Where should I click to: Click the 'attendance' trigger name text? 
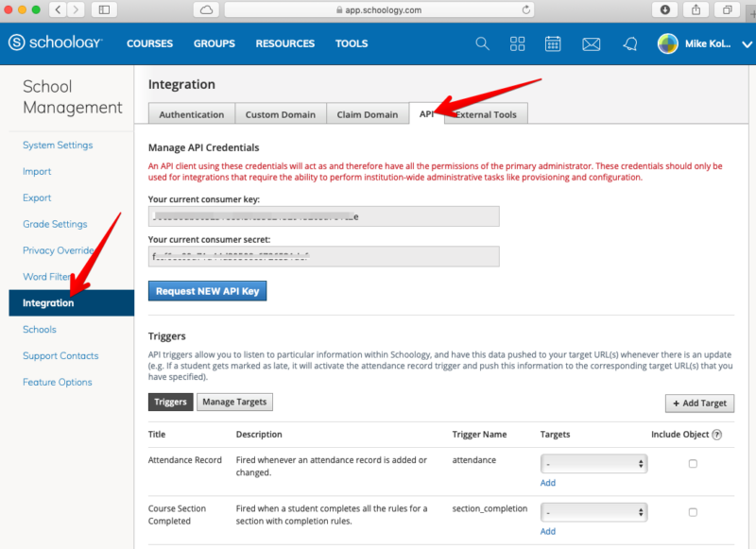point(474,460)
